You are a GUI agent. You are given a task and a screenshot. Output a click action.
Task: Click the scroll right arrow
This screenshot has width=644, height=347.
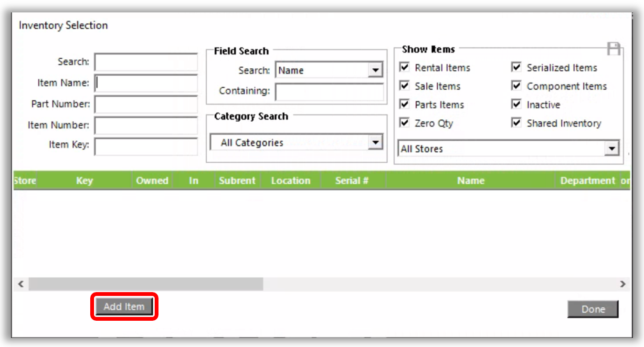click(x=623, y=284)
